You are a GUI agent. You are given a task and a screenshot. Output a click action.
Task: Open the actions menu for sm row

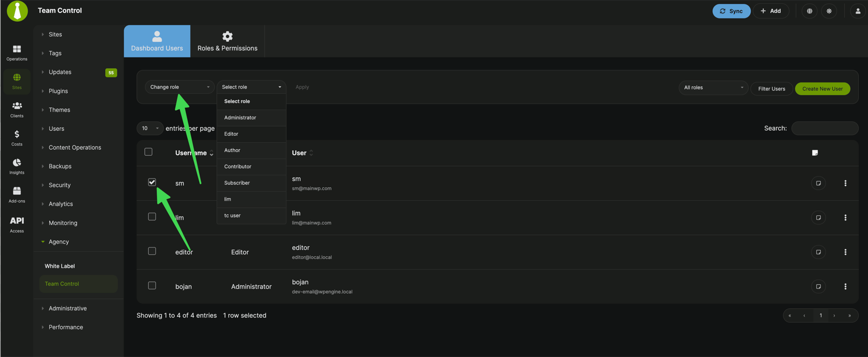(x=845, y=183)
